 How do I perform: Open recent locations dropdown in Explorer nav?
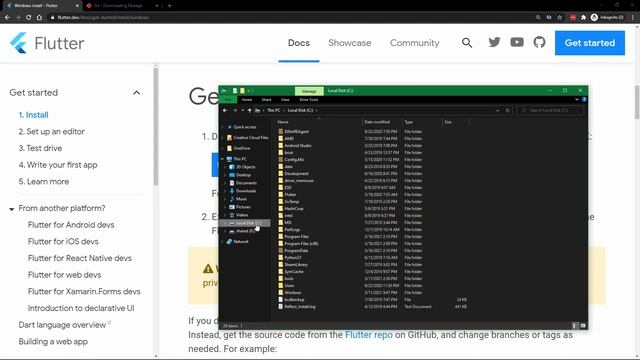[242, 110]
